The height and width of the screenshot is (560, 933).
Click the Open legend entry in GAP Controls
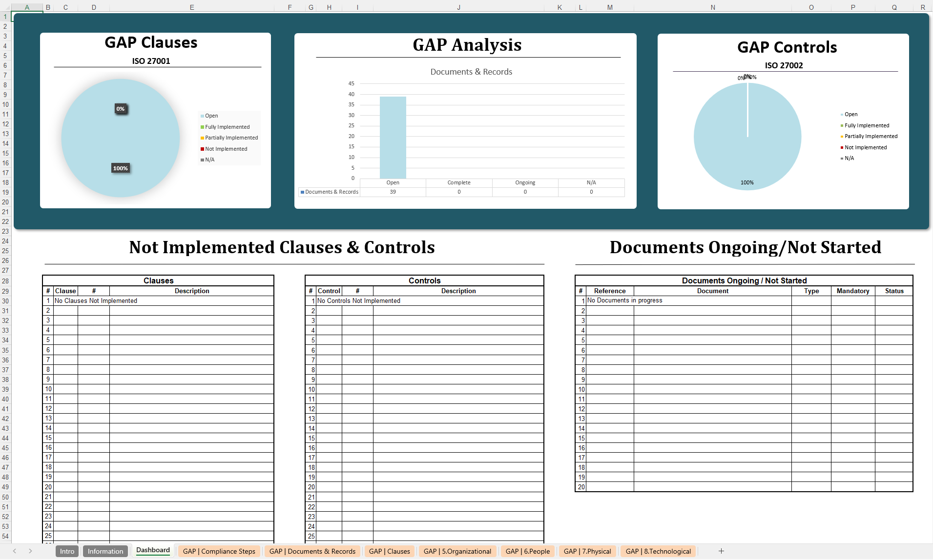pos(850,114)
